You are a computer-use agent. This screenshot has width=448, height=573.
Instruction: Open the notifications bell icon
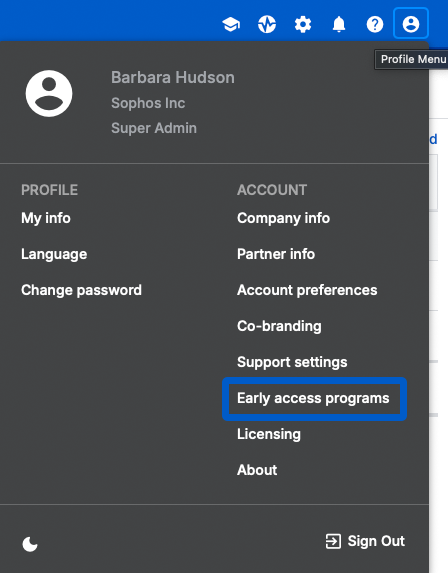click(x=339, y=24)
